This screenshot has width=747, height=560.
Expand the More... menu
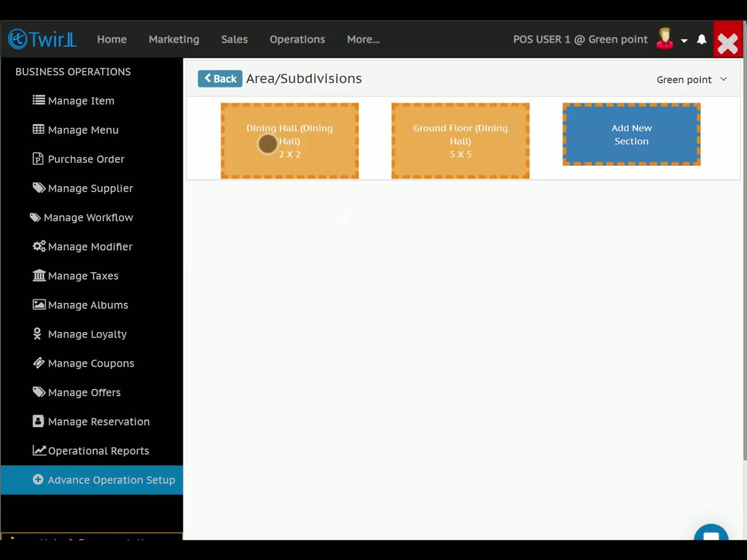pos(363,39)
